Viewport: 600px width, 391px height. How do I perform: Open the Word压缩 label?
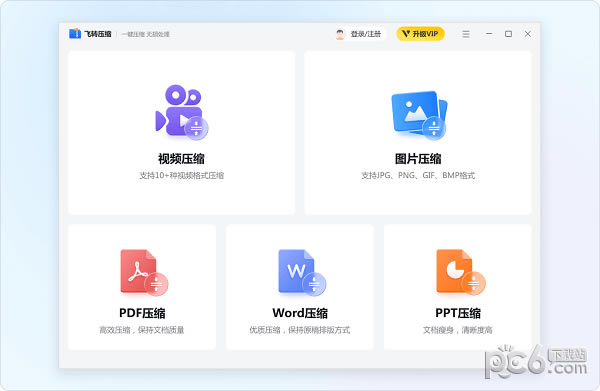300,313
